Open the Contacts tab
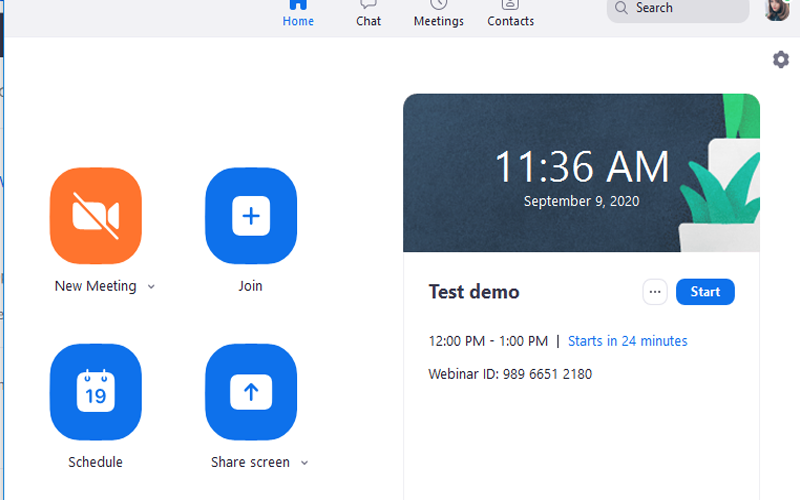The height and width of the screenshot is (500, 800). pyautogui.click(x=511, y=14)
